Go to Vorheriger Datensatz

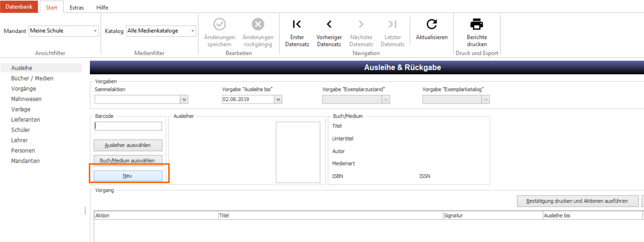pyautogui.click(x=329, y=24)
